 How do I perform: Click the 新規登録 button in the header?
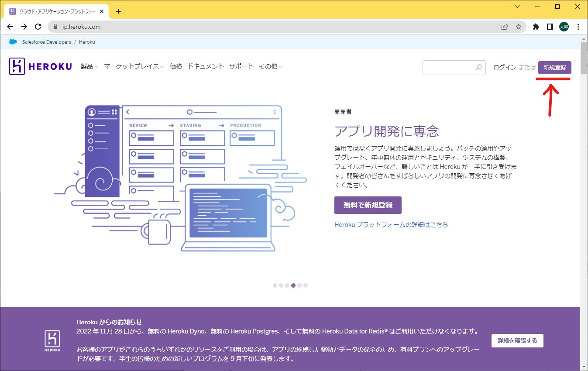[555, 68]
